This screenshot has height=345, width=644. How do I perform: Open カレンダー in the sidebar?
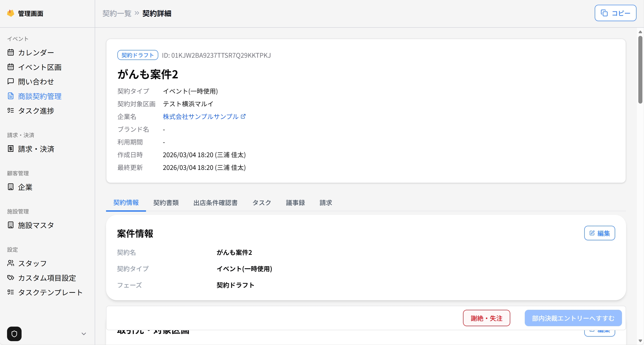[x=36, y=52]
